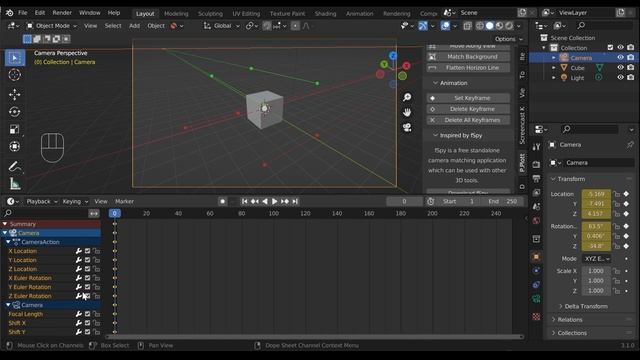Click the Match Background button
The width and height of the screenshot is (640, 360).
tap(468, 57)
